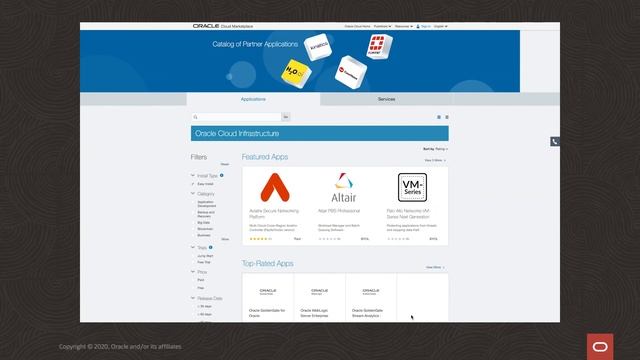Enable the Free Trial filter
Image resolution: width=640 pixels, height=360 pixels.
click(x=194, y=262)
